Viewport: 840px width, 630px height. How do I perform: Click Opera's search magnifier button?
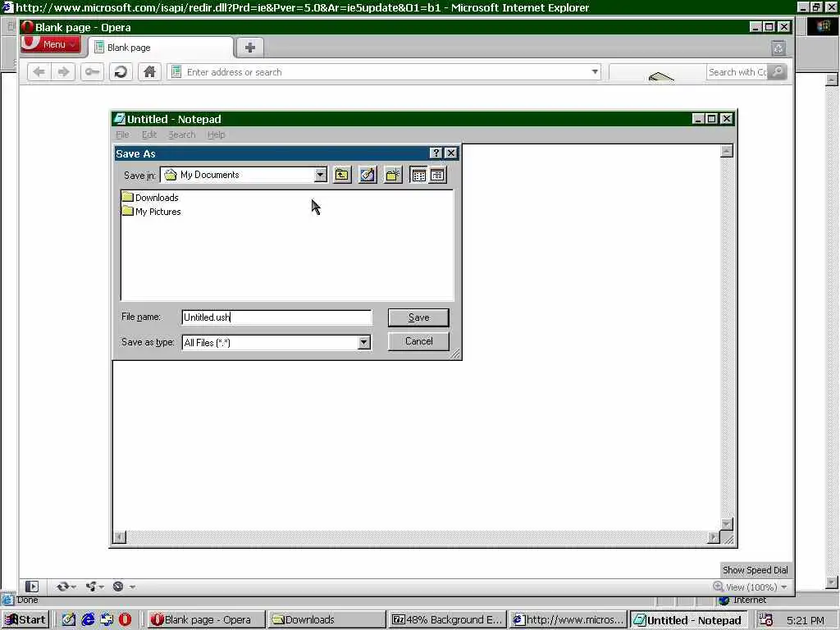click(777, 72)
